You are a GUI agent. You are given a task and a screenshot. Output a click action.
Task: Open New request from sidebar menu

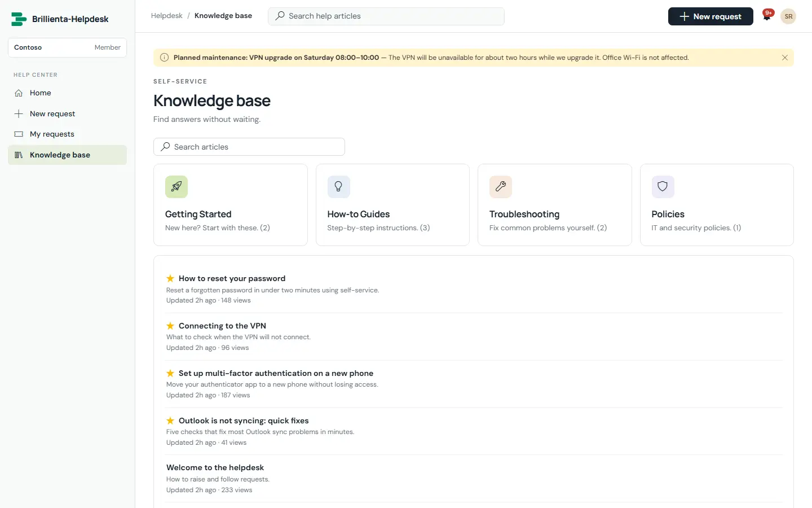point(67,113)
